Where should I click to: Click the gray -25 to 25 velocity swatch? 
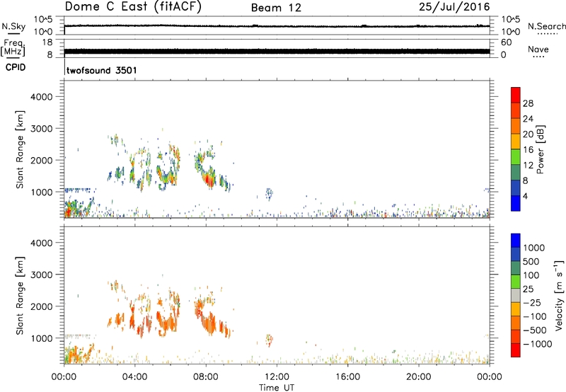point(516,295)
